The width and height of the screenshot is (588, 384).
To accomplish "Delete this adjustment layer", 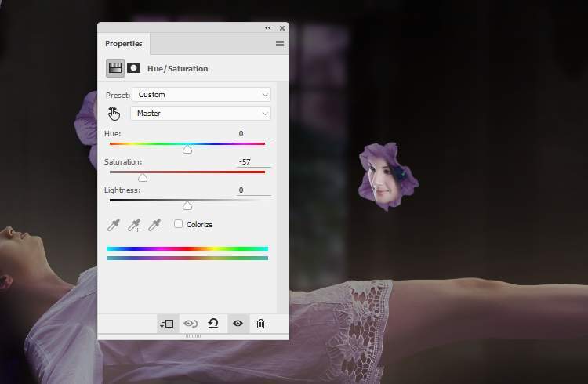I will (260, 324).
